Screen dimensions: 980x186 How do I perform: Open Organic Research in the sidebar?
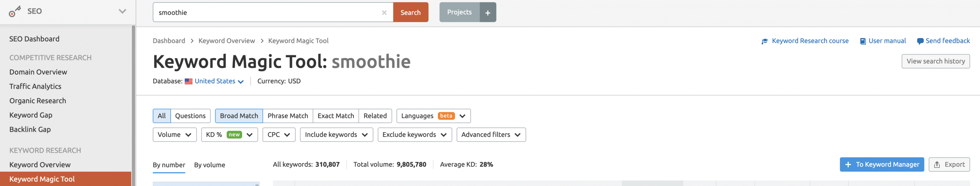click(38, 101)
